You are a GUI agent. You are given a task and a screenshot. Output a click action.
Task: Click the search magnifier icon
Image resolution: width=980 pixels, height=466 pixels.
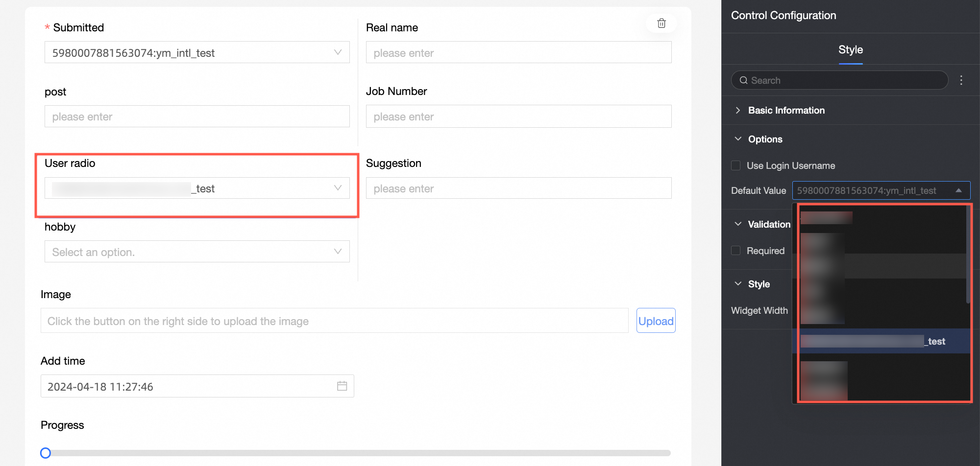point(743,80)
